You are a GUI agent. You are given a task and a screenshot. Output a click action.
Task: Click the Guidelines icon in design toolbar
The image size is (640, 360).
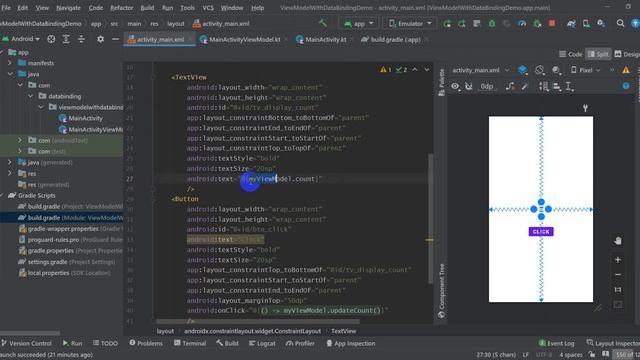point(569,86)
